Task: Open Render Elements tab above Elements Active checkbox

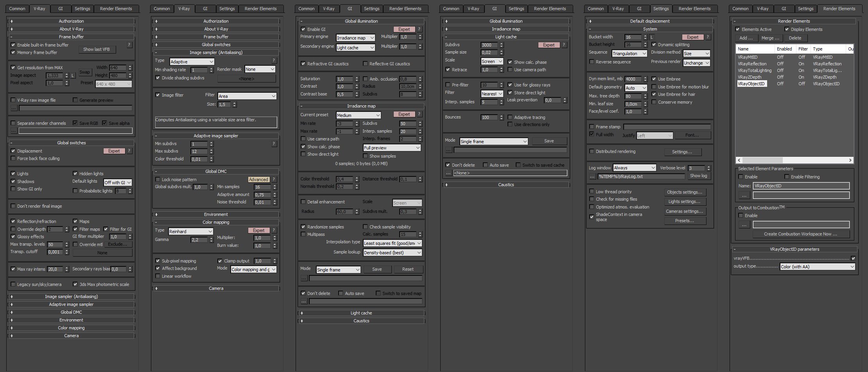Action: [x=839, y=9]
